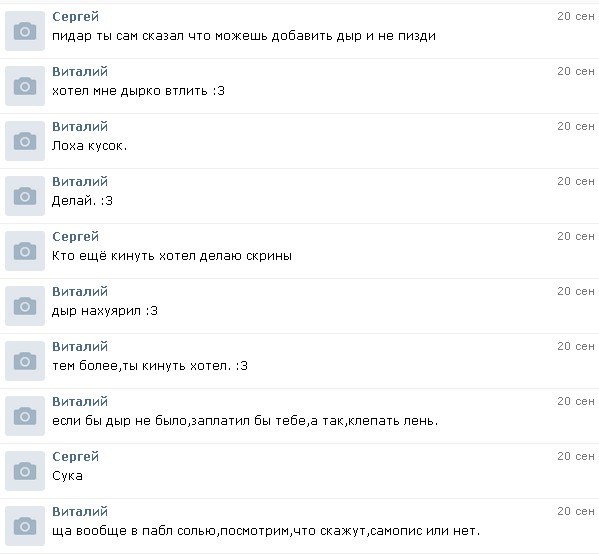Viewport: 599px width, 554px height.
Task: Open the profile name Сергей above "Сука"
Action: pos(76,457)
